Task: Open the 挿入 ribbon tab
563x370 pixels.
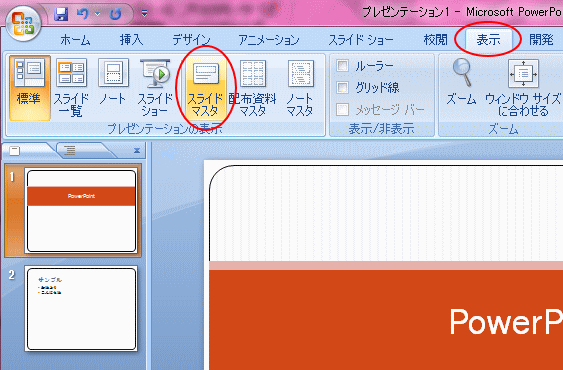Action: [x=131, y=40]
